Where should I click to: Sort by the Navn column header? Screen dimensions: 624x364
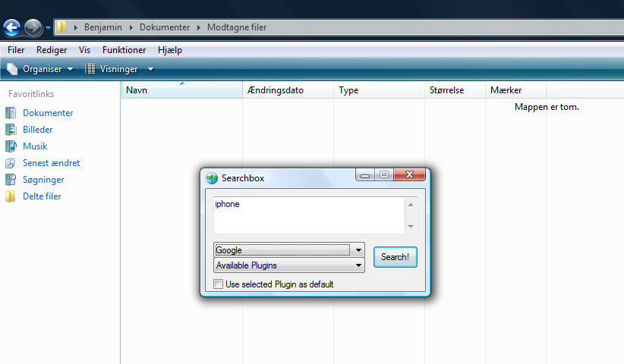click(x=182, y=90)
